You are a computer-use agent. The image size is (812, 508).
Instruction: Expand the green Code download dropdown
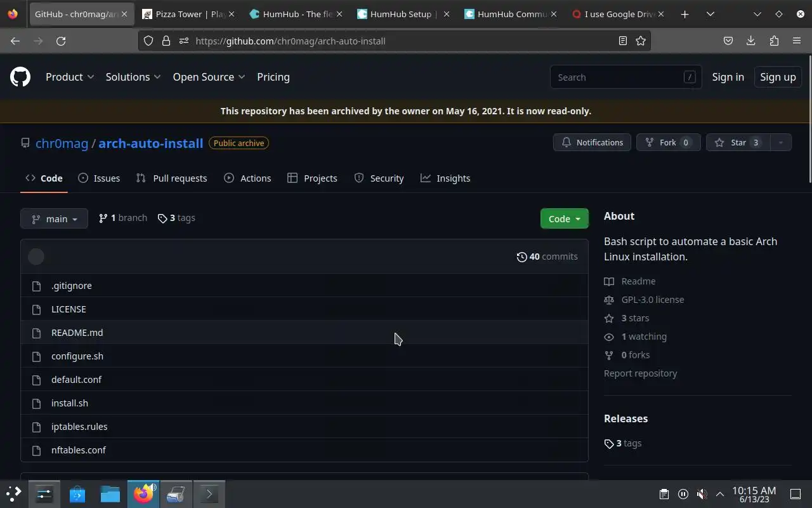point(565,218)
